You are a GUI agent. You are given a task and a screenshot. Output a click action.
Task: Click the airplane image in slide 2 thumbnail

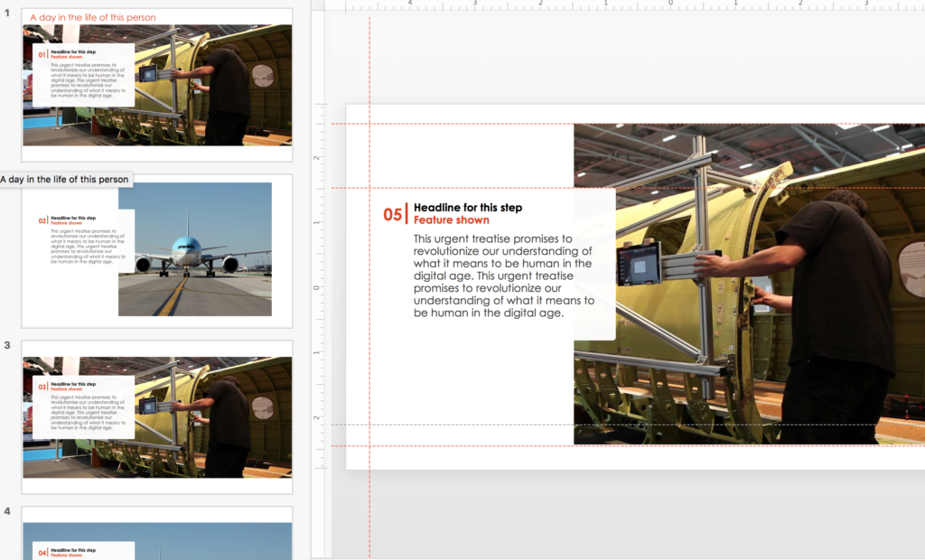click(195, 249)
